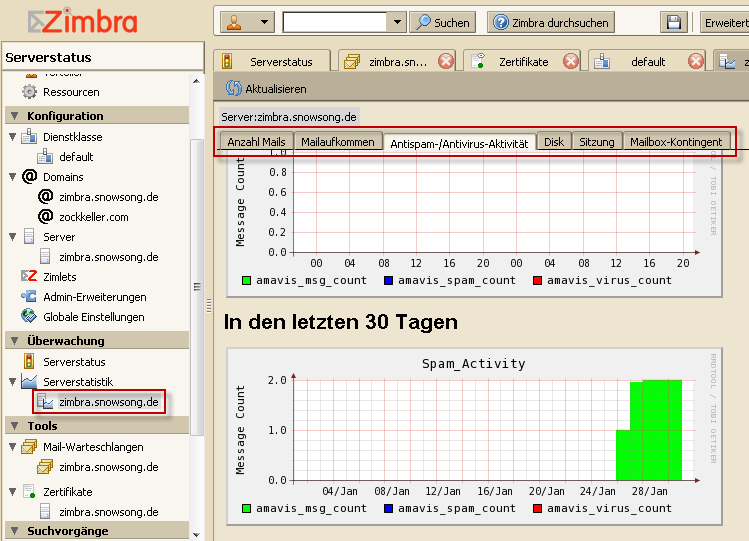
Task: Click inside the search input field
Action: tap(334, 22)
